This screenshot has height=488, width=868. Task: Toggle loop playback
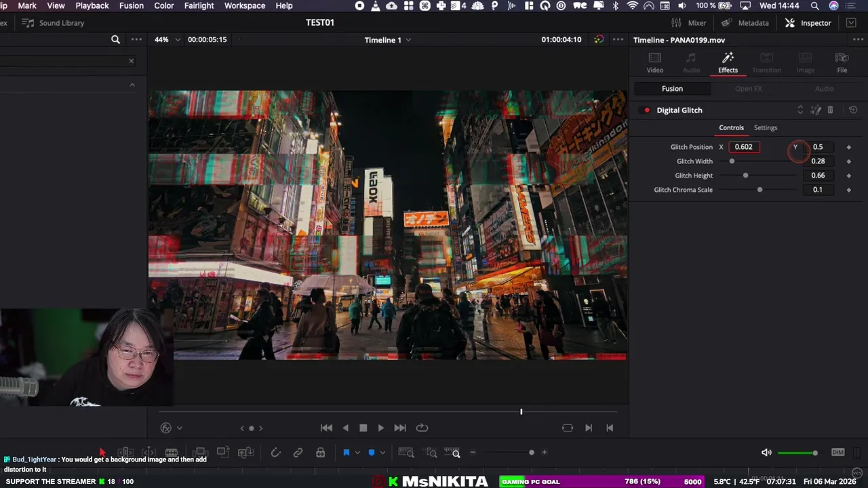422,428
